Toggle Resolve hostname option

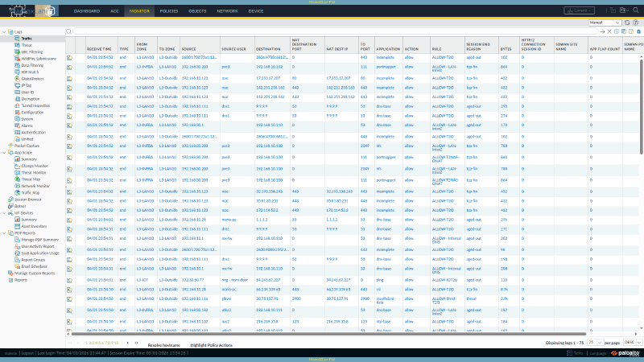164,345
